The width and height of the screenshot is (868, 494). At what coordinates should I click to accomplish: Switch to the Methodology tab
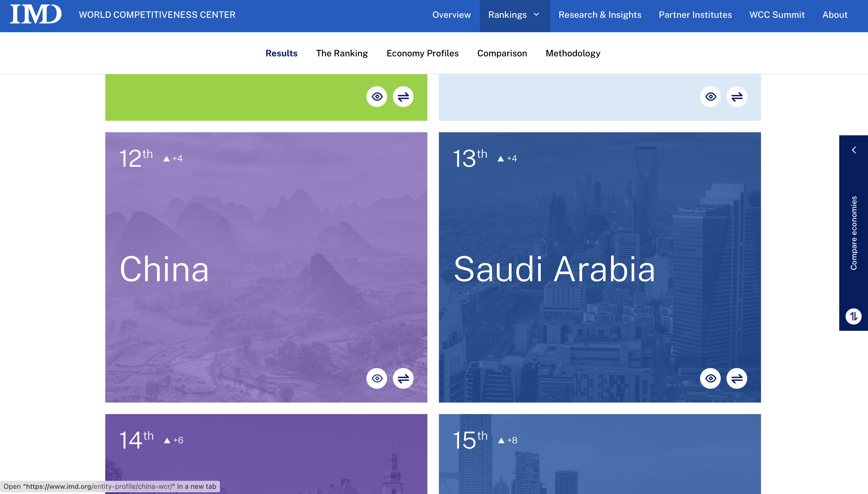coord(573,53)
